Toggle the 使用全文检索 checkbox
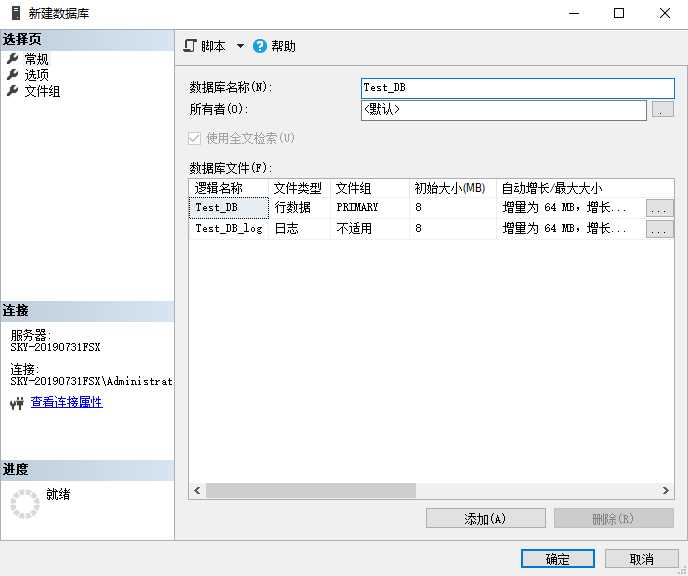This screenshot has width=688, height=576. [x=194, y=139]
